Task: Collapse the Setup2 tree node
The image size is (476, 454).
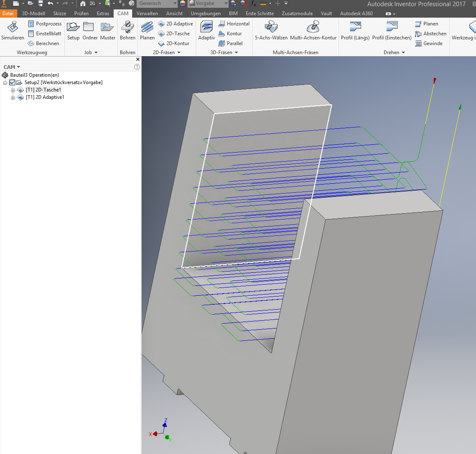Action: pyautogui.click(x=5, y=82)
